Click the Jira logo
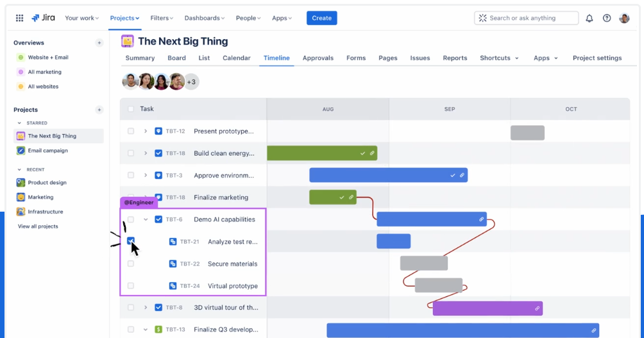The height and width of the screenshot is (338, 644). click(x=44, y=18)
